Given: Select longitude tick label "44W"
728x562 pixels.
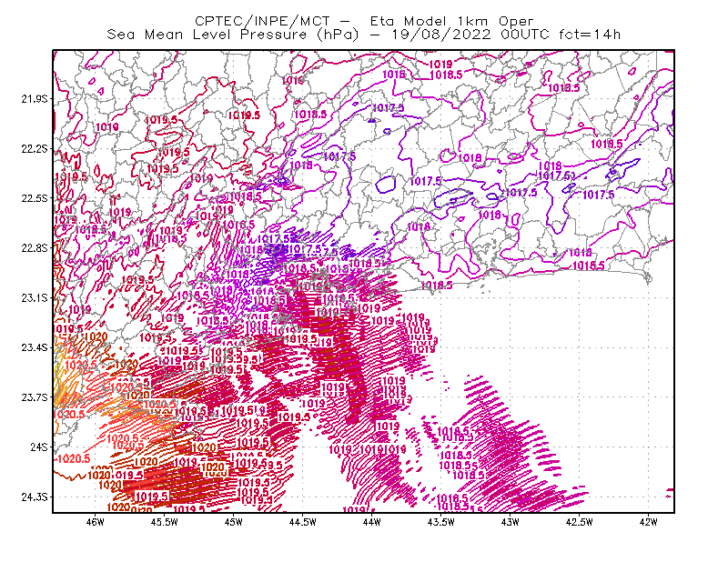Looking at the screenshot, I should click(x=372, y=522).
